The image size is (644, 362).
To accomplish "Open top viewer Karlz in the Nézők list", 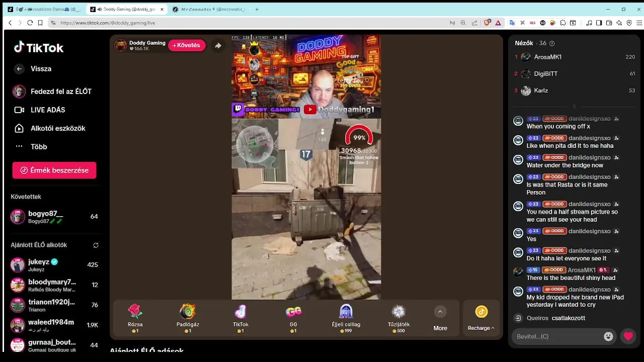I will click(574, 90).
